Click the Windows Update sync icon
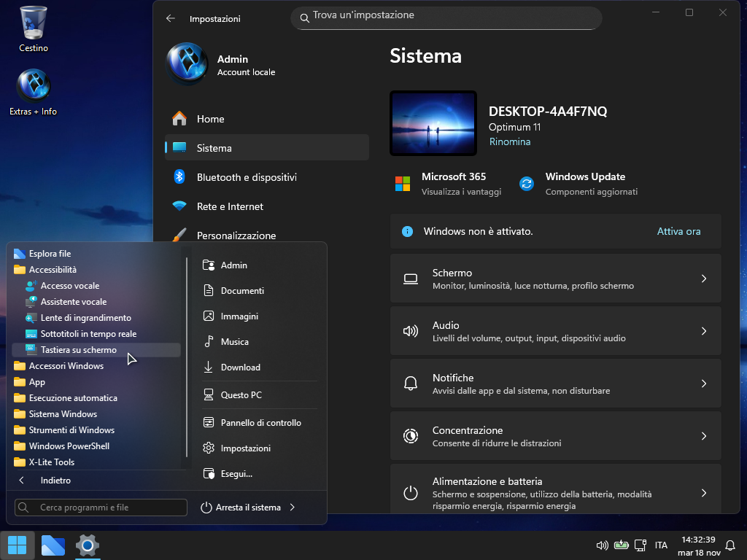Screen dimensions: 747x560 [x=527, y=184]
